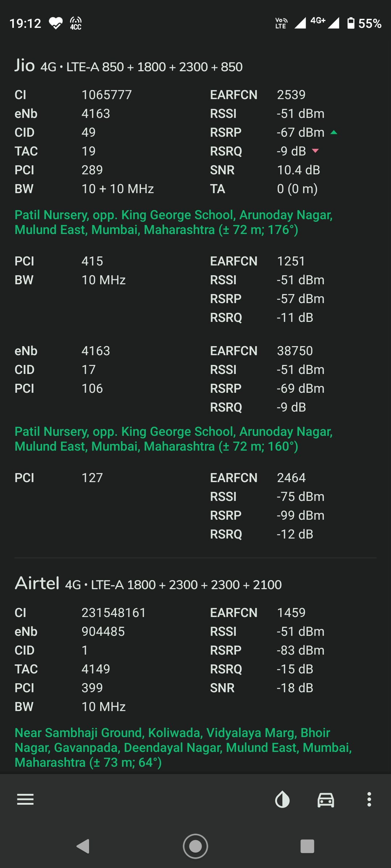Select the Airtel 4G LTE-A header
Screen dimensions: 391x868
148,584
